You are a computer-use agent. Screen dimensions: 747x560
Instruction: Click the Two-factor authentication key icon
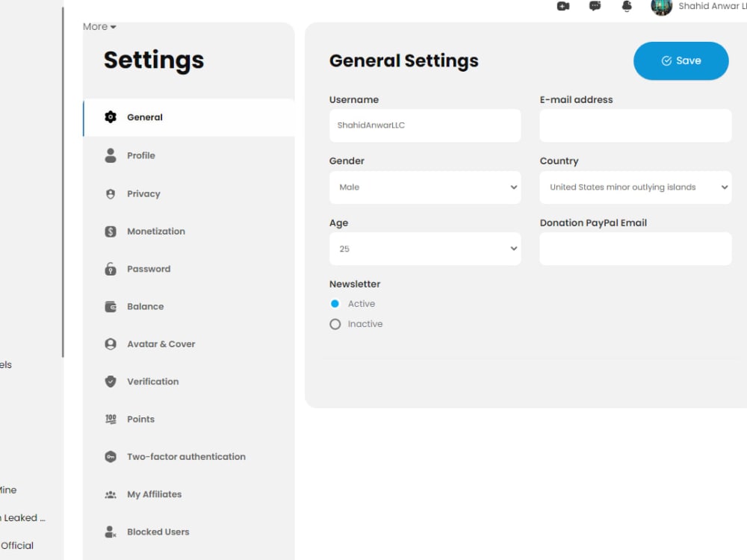pos(111,457)
